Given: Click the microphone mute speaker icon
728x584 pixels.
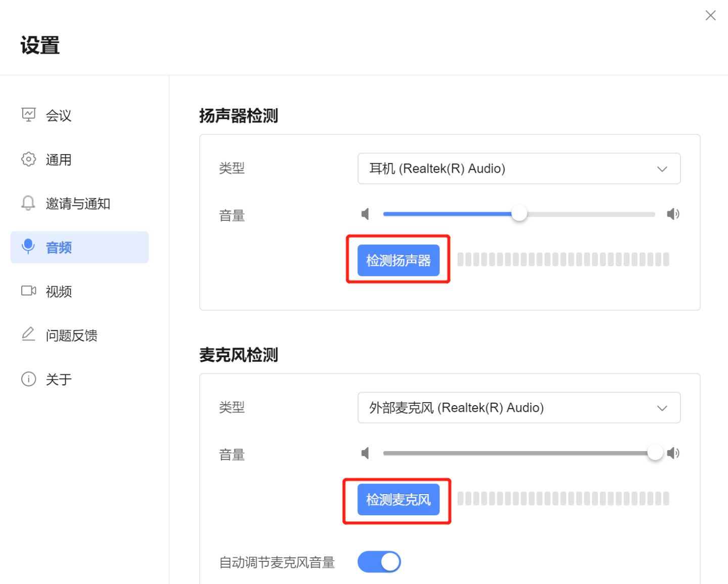Looking at the screenshot, I should coord(365,453).
